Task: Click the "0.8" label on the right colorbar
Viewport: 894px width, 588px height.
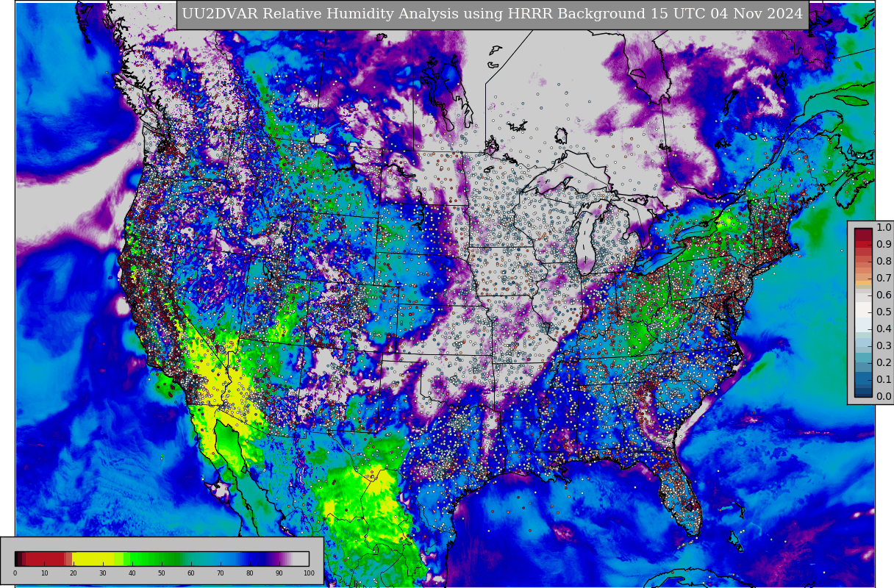Action: [x=884, y=261]
